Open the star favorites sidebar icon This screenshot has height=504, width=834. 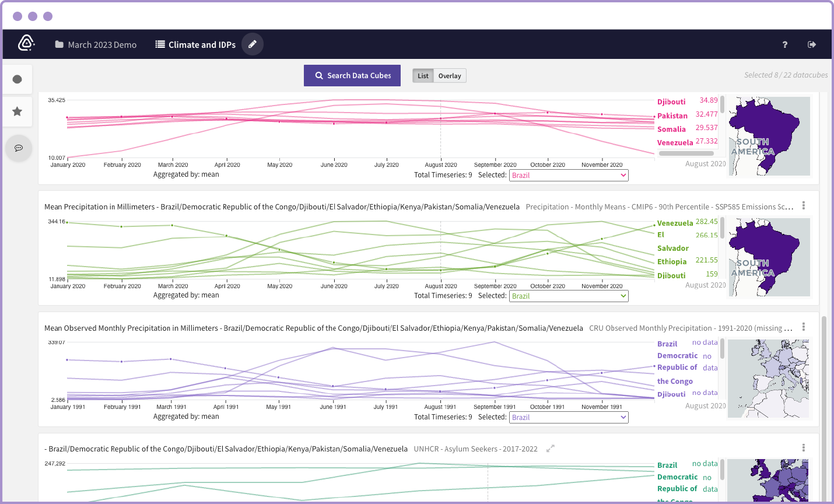pyautogui.click(x=17, y=111)
